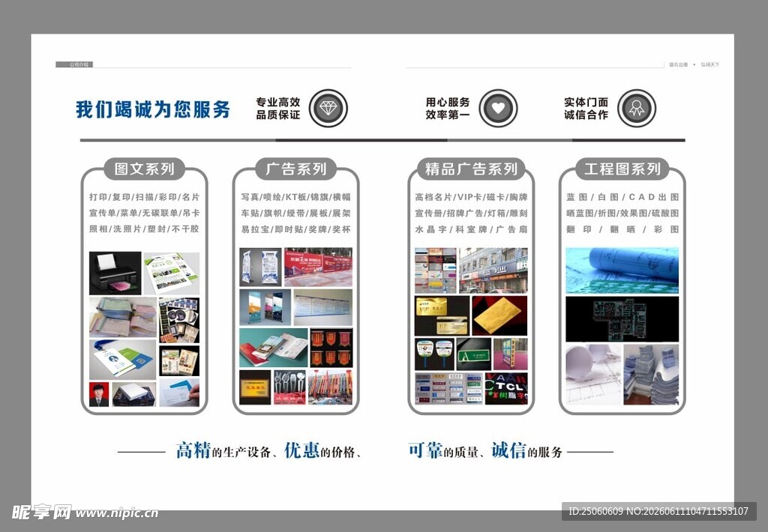
Task: Click the 蓝图/白图/CAD出图 line
Action: pyautogui.click(x=622, y=197)
